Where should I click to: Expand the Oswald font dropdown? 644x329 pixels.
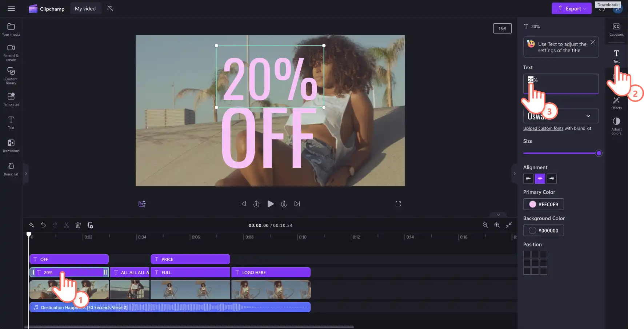[561, 116]
